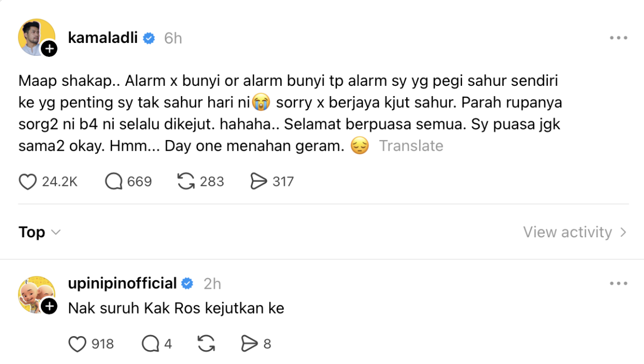Screen dimensions: 644x364
Task: Share kamaladli's post via the send icon
Action: (x=259, y=182)
